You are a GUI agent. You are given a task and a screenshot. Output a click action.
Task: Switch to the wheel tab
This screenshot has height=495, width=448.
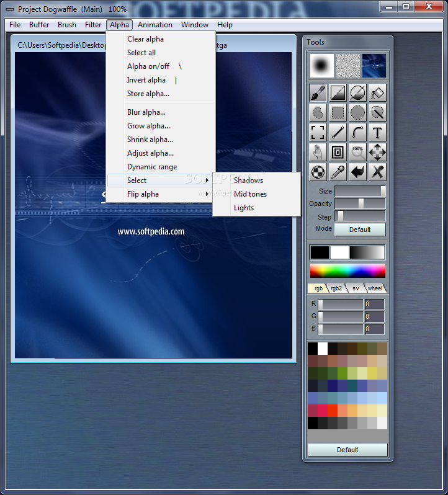[x=375, y=288]
